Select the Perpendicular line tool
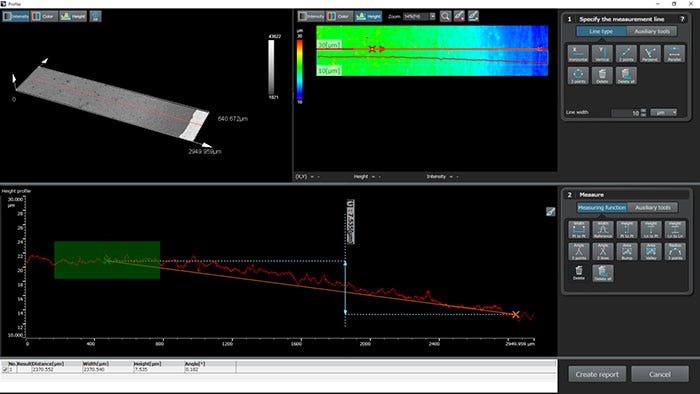The height and width of the screenshot is (394, 700). pyautogui.click(x=650, y=54)
